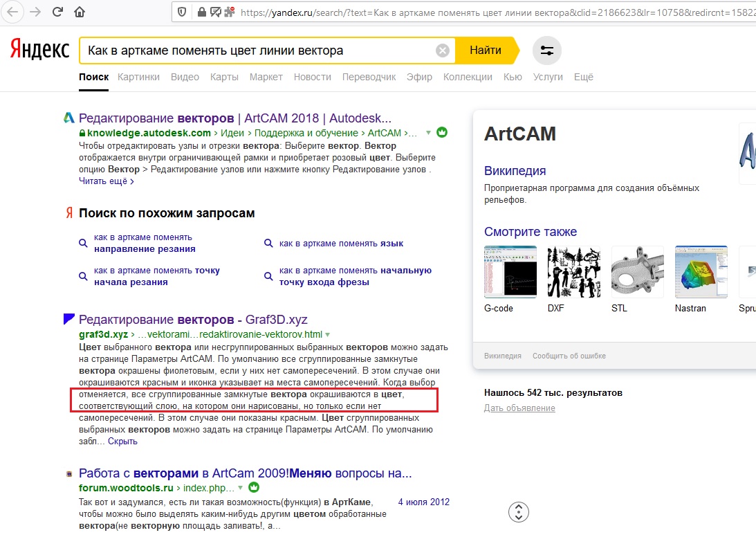Expand dropdown arrow after forum.woodtools.ru URL
This screenshot has width=756, height=537.
[241, 488]
